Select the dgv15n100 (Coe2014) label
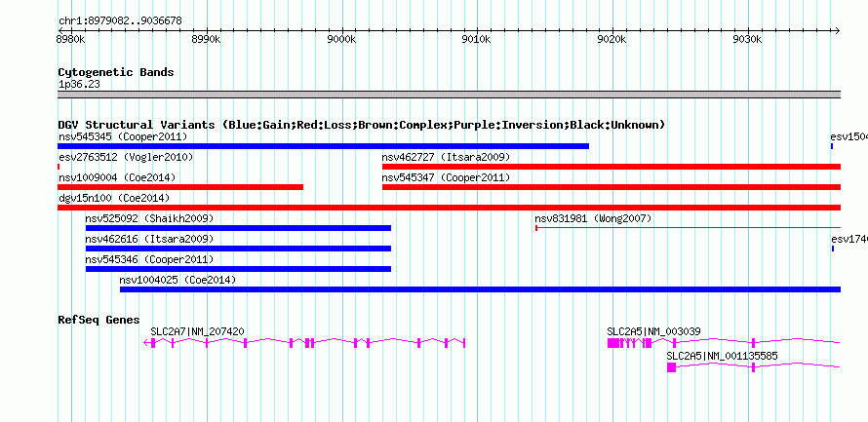This screenshot has height=422, width=868. [114, 198]
